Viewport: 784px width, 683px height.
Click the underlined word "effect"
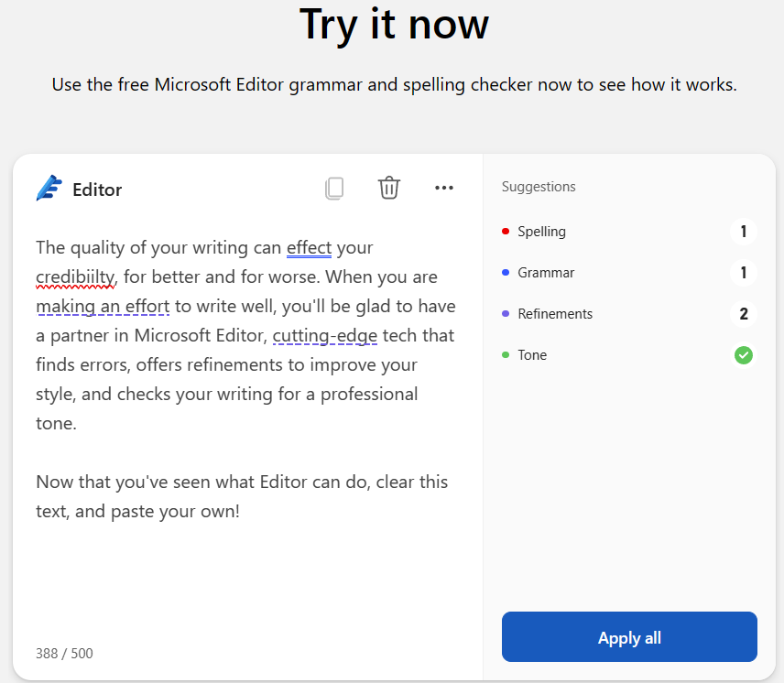coord(309,248)
